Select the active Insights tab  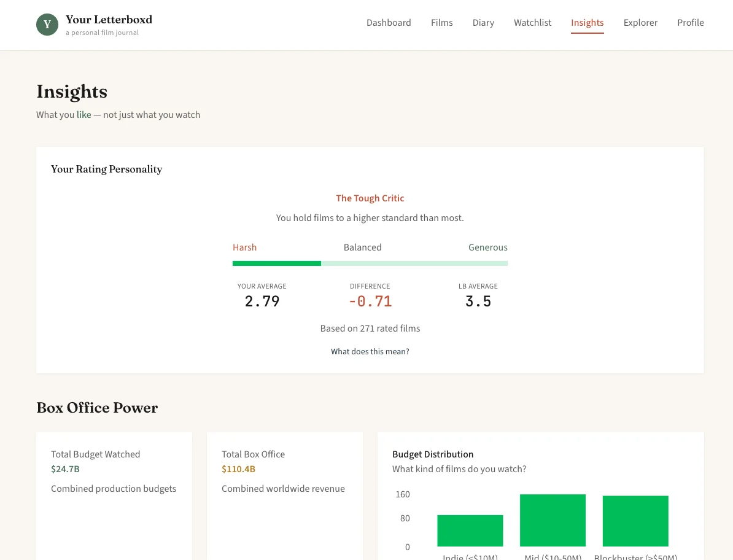[x=587, y=23]
